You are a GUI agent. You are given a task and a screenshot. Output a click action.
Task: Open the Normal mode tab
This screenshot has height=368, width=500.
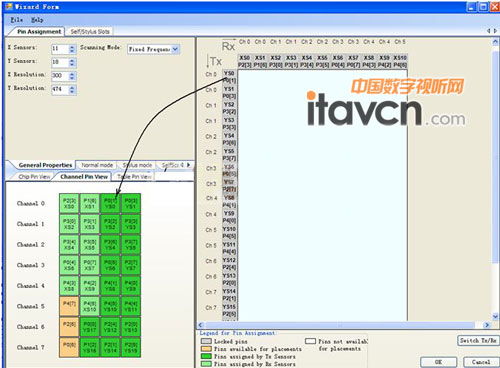click(x=97, y=165)
